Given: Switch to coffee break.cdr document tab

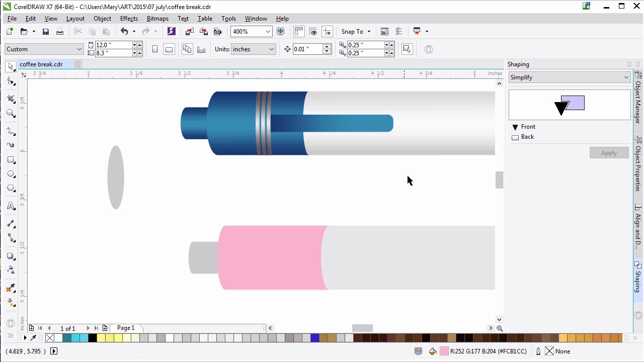Looking at the screenshot, I should click(x=41, y=64).
